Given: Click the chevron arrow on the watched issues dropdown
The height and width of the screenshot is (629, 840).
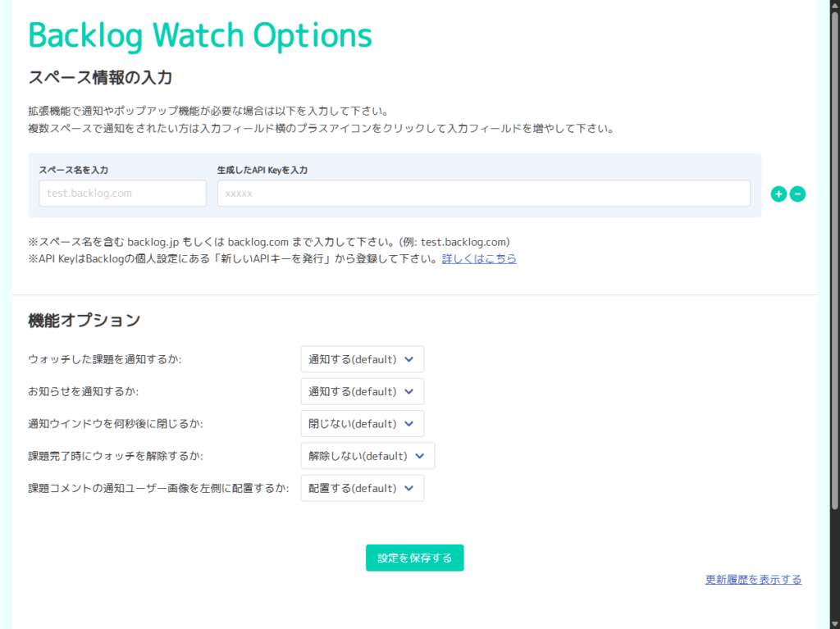Looking at the screenshot, I should pos(409,359).
